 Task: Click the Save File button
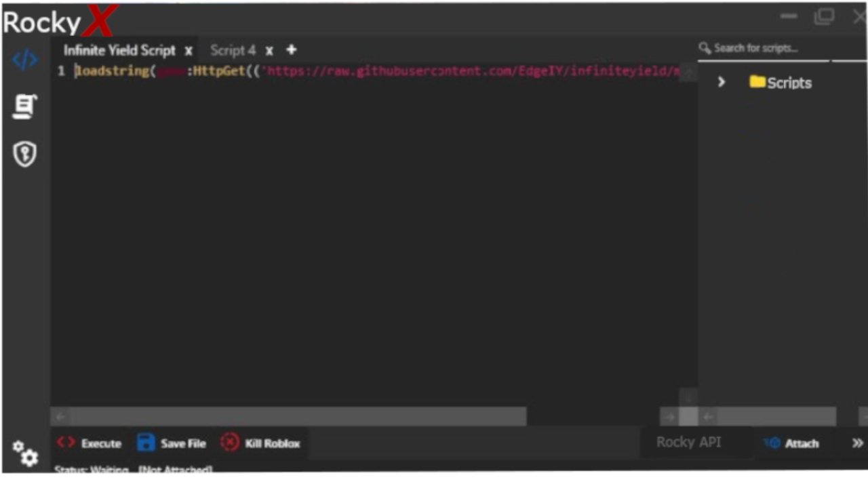tap(172, 443)
